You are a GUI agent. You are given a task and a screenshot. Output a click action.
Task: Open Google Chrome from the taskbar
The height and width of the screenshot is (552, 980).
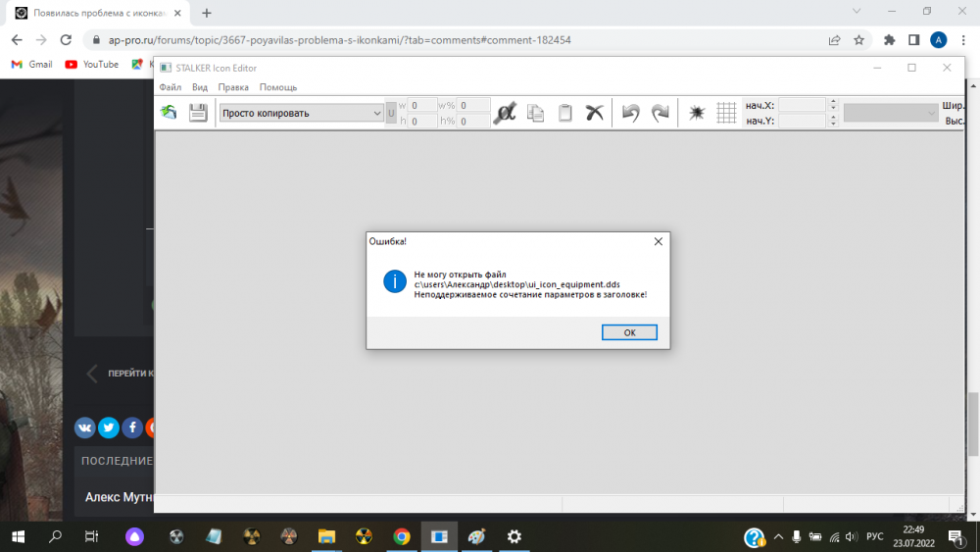401,536
